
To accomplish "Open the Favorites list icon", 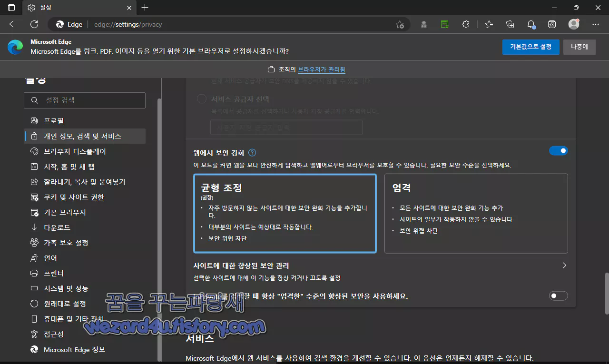I will pos(489,24).
